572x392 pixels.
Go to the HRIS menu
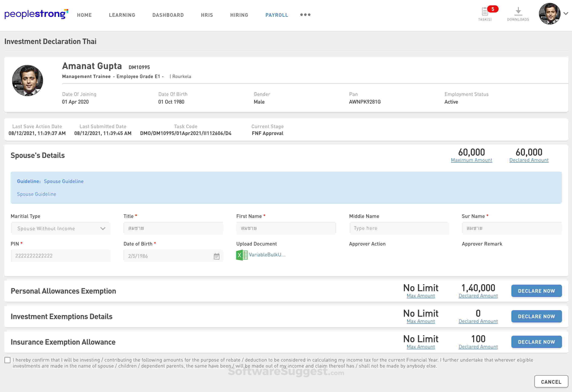207,15
